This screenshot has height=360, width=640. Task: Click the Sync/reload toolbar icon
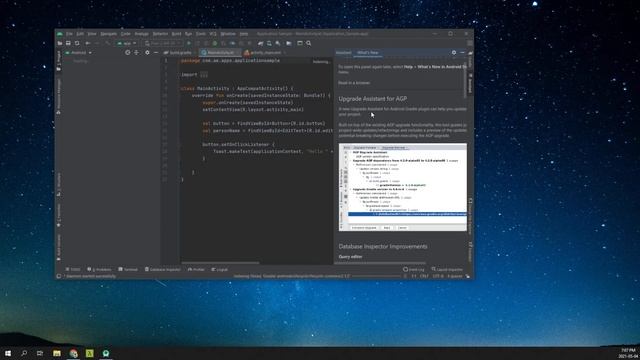[x=77, y=43]
